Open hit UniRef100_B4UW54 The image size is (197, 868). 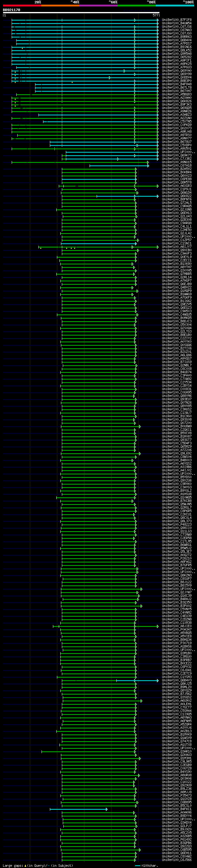(x=177, y=23)
